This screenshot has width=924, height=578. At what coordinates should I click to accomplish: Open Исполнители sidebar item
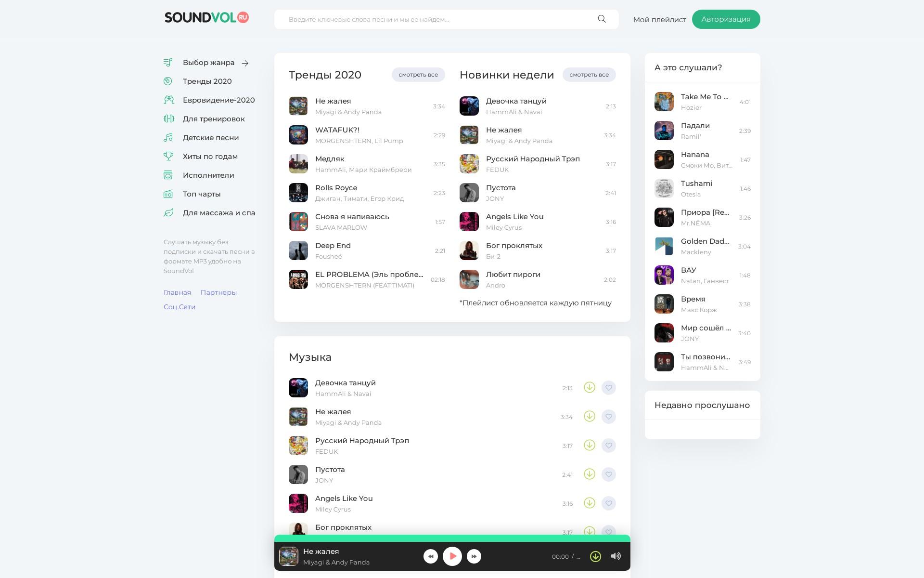(208, 175)
